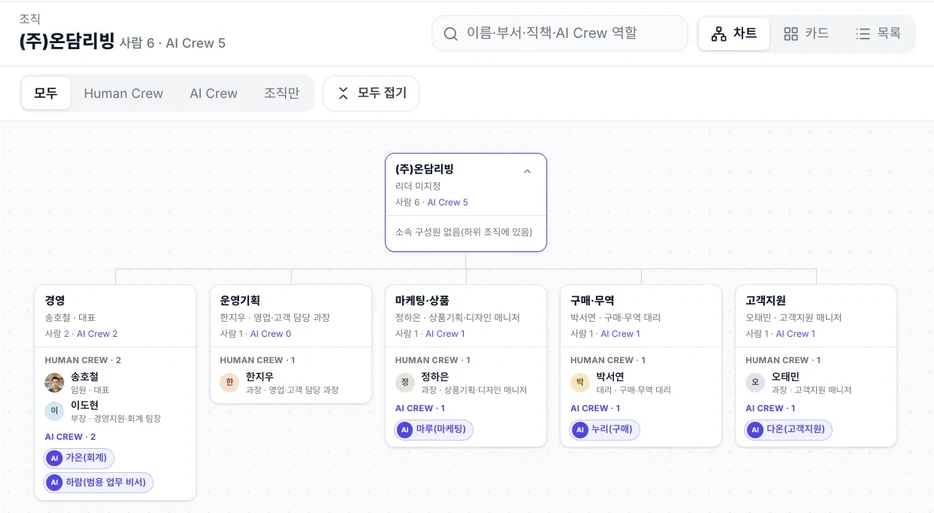
Task: Click 박서연 avatar circle
Action: 580,382
